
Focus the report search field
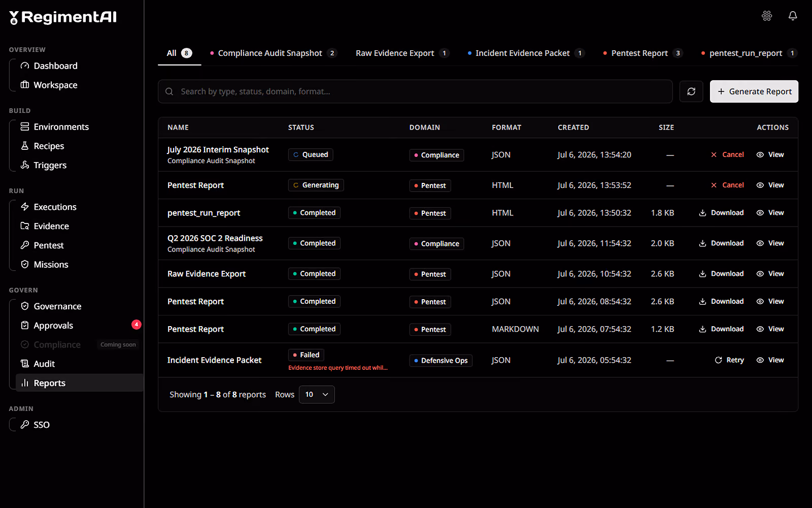tap(415, 91)
